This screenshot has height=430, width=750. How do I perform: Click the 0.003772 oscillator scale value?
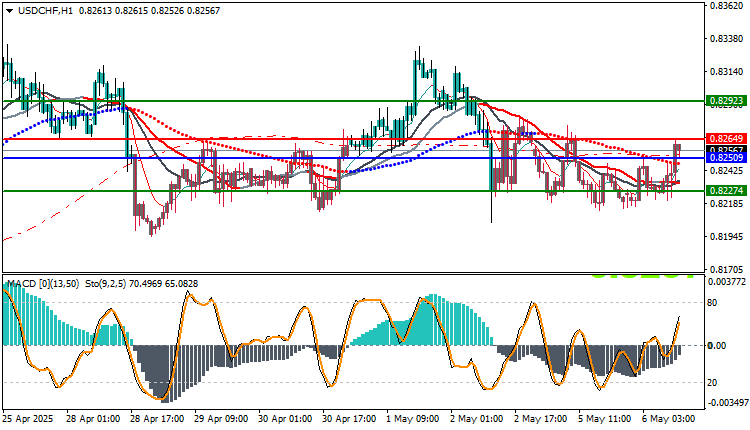tap(727, 282)
